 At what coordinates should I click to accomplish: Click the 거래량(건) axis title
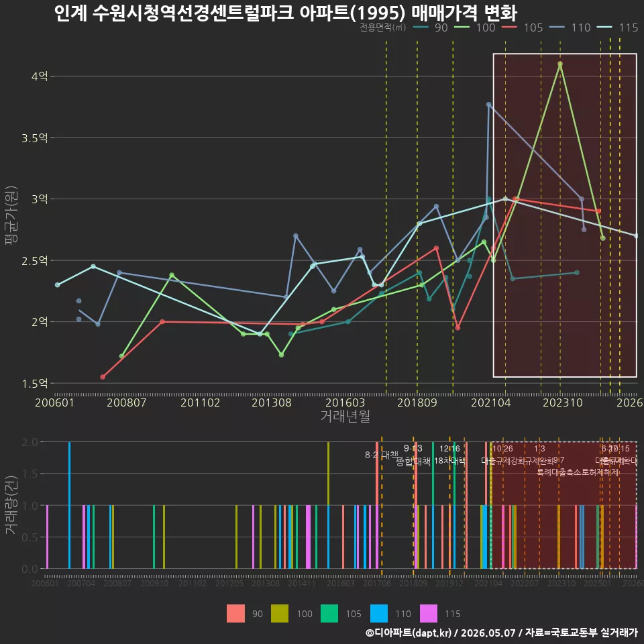[x=11, y=505]
